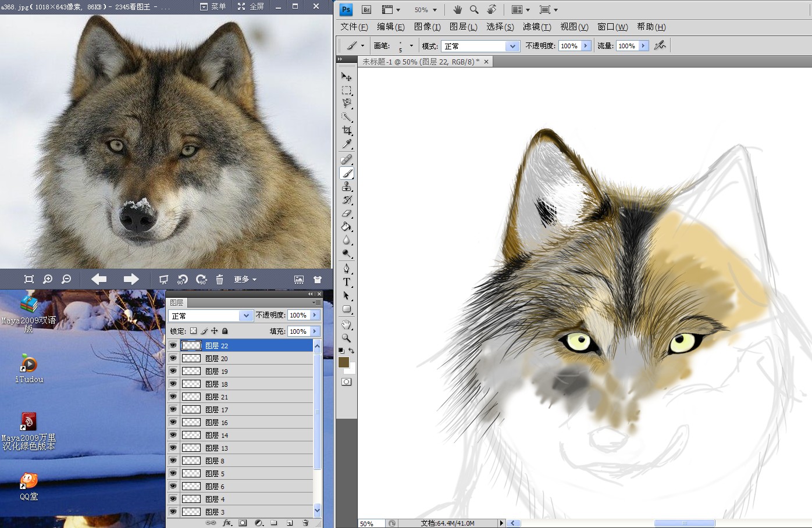The image size is (812, 528).
Task: Open the brush 模式 blend mode dropdown
Action: click(x=512, y=46)
